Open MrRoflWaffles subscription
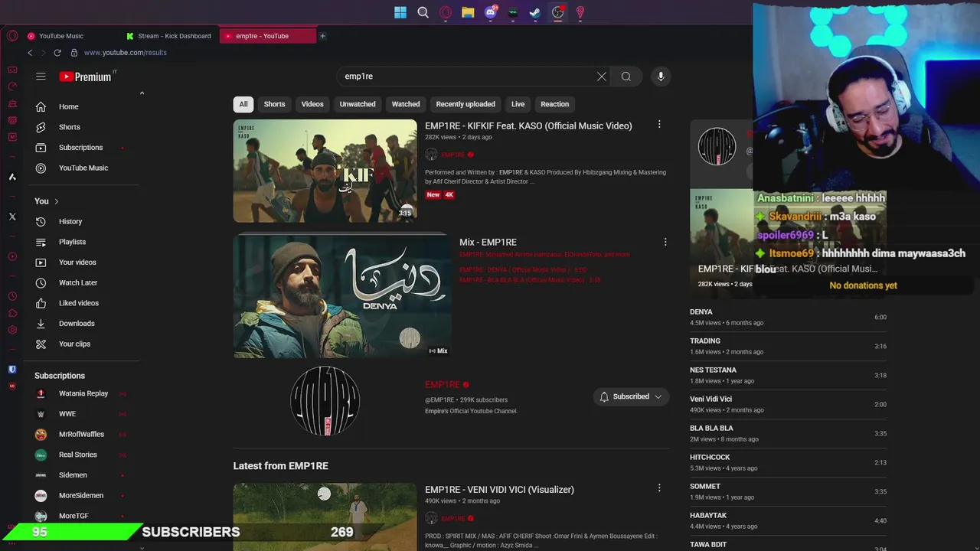Image resolution: width=980 pixels, height=551 pixels. pyautogui.click(x=83, y=435)
